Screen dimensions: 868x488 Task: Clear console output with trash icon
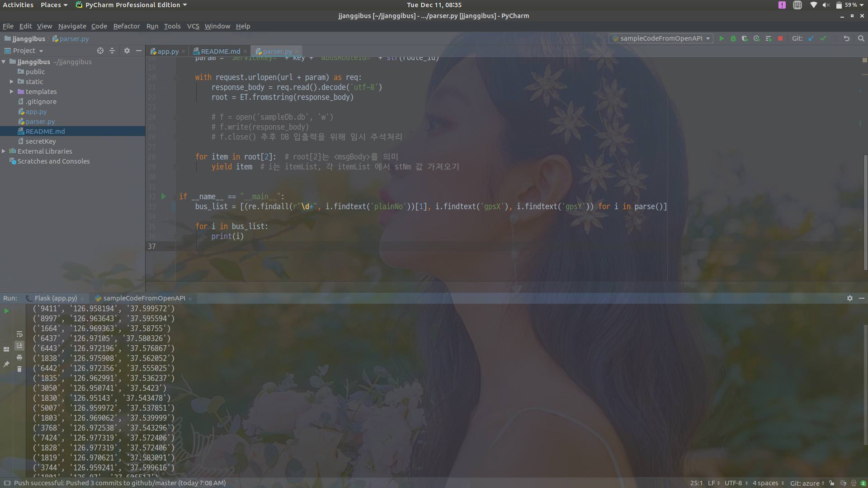coord(19,369)
